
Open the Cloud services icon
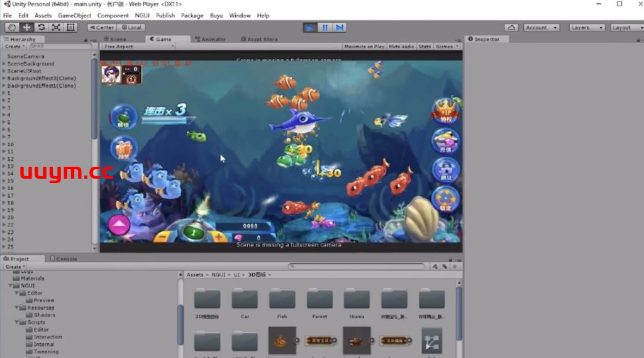pos(511,27)
